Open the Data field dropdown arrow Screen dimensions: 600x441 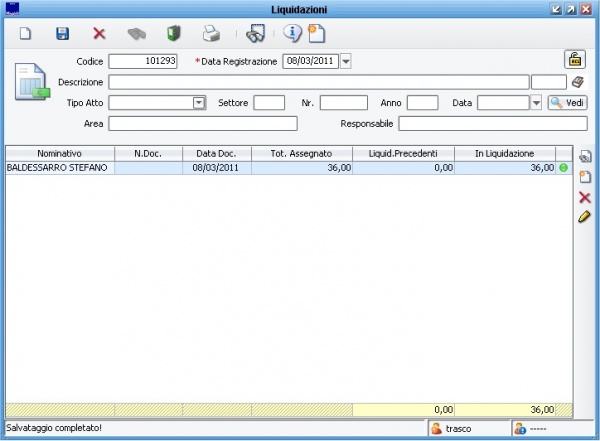536,102
